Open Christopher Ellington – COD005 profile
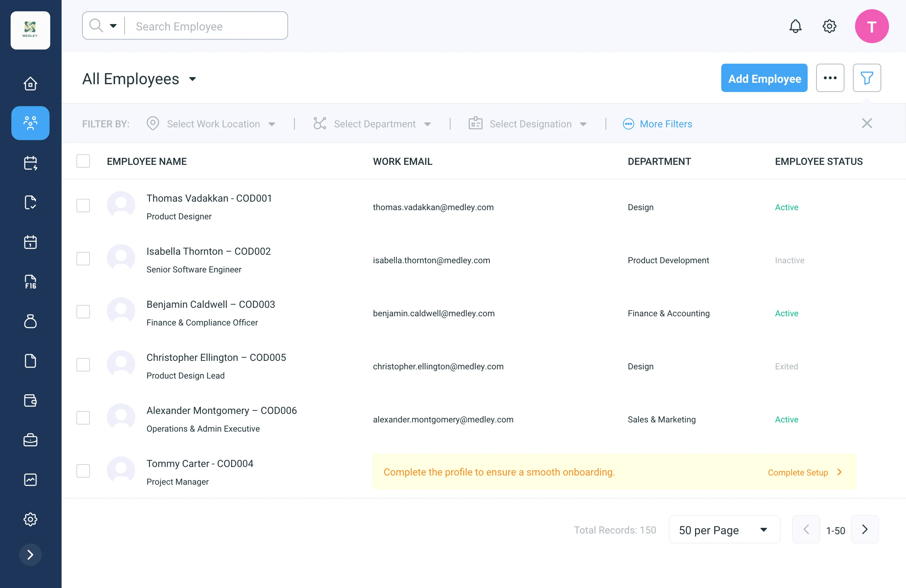Image resolution: width=906 pixels, height=588 pixels. (216, 357)
